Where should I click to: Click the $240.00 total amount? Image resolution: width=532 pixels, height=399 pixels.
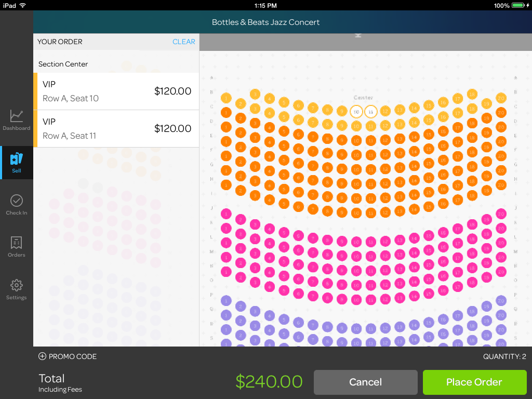[269, 381]
